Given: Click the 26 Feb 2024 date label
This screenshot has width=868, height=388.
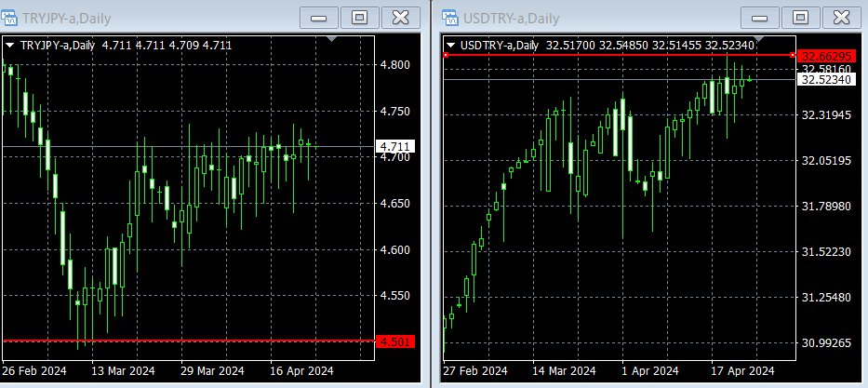Looking at the screenshot, I should 34,371.
